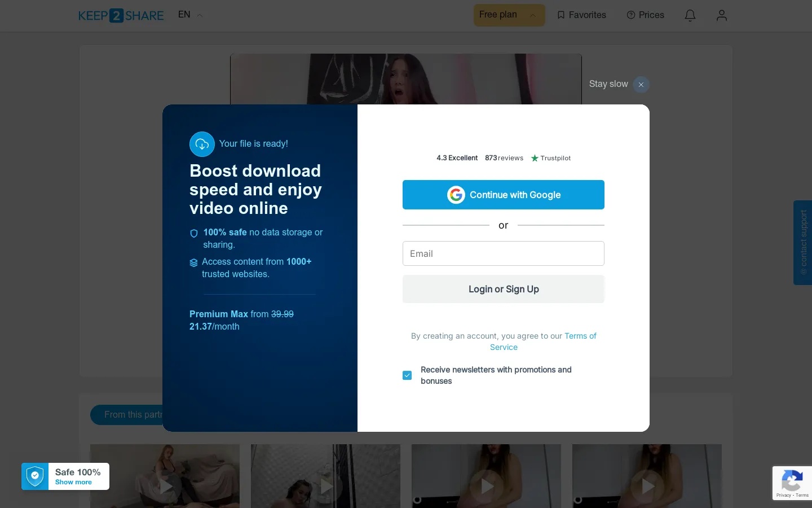Screen dimensions: 812x508
Task: Open the contact support side tab
Action: 803,243
